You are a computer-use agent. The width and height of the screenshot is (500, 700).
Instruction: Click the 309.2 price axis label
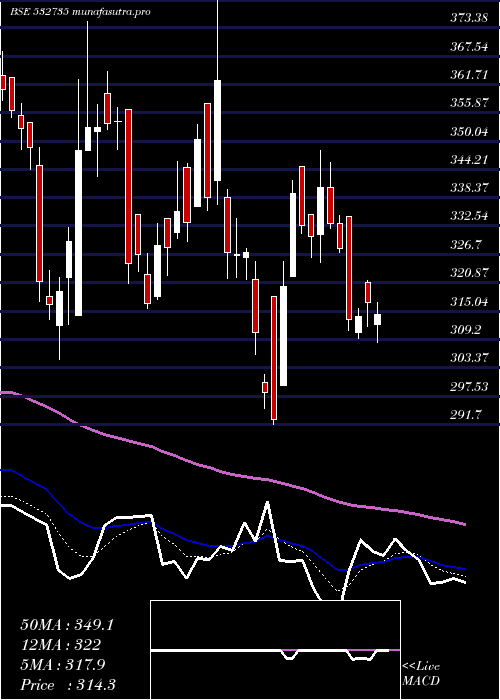pyautogui.click(x=466, y=329)
